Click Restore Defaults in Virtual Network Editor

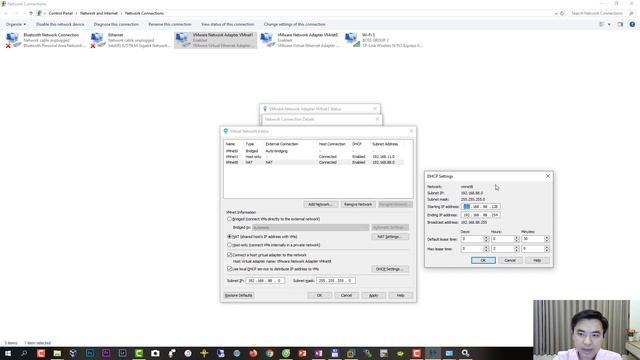[238, 296]
